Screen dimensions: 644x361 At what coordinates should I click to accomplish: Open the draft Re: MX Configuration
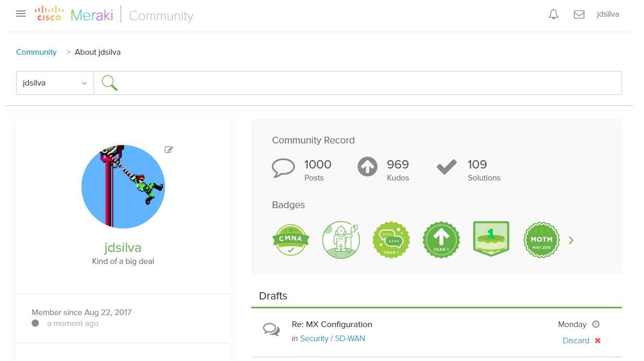click(332, 324)
